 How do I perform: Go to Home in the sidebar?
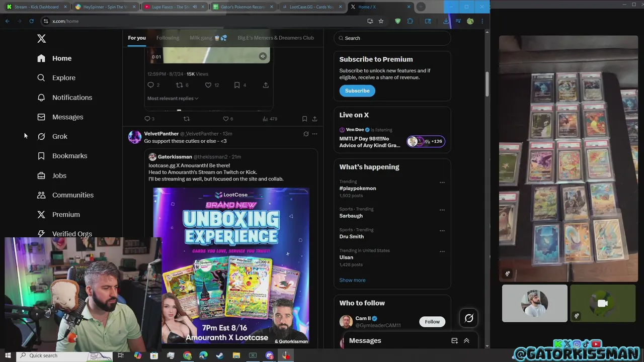click(x=54, y=58)
